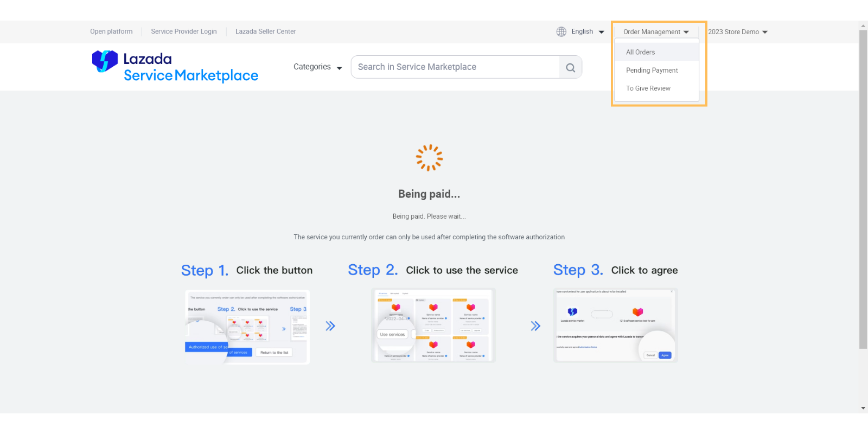Screen dimensions: 868x434
Task: Go to Service Provider Login
Action: (x=184, y=31)
